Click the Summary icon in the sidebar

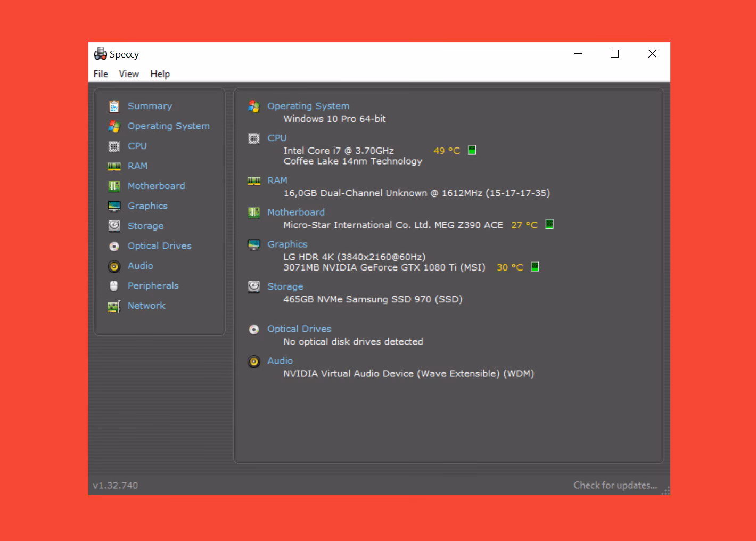point(114,106)
